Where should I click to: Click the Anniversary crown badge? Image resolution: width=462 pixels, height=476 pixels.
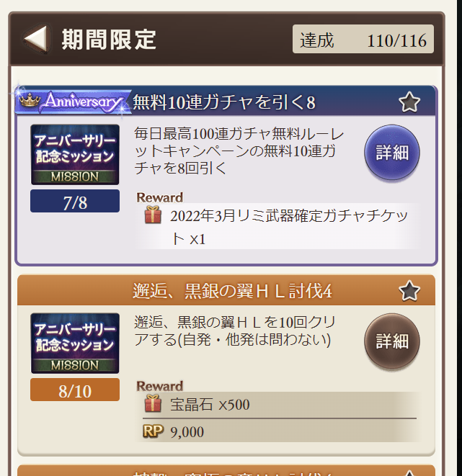pyautogui.click(x=73, y=102)
